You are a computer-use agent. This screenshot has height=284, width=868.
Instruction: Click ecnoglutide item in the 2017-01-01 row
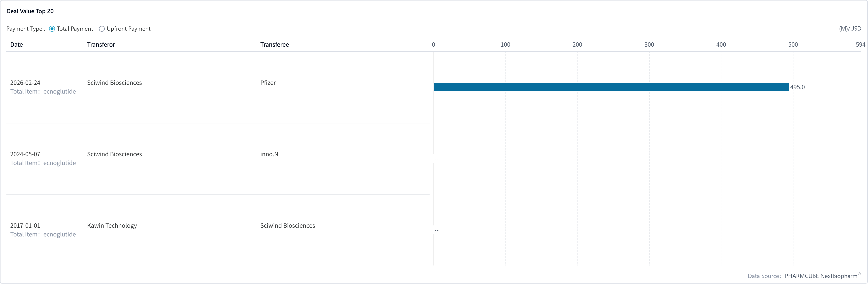pyautogui.click(x=59, y=234)
